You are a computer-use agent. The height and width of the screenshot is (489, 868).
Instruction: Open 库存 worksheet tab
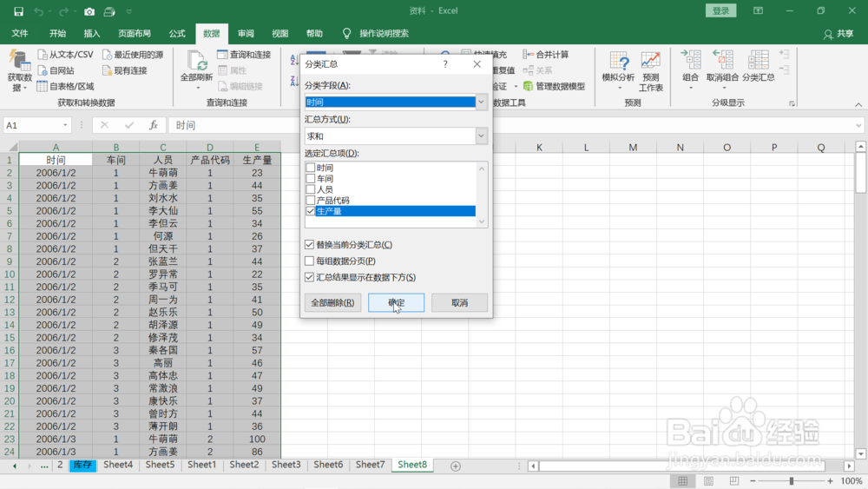click(82, 465)
